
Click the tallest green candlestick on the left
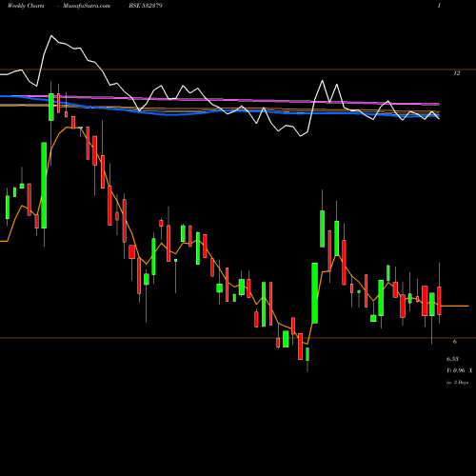click(44, 186)
